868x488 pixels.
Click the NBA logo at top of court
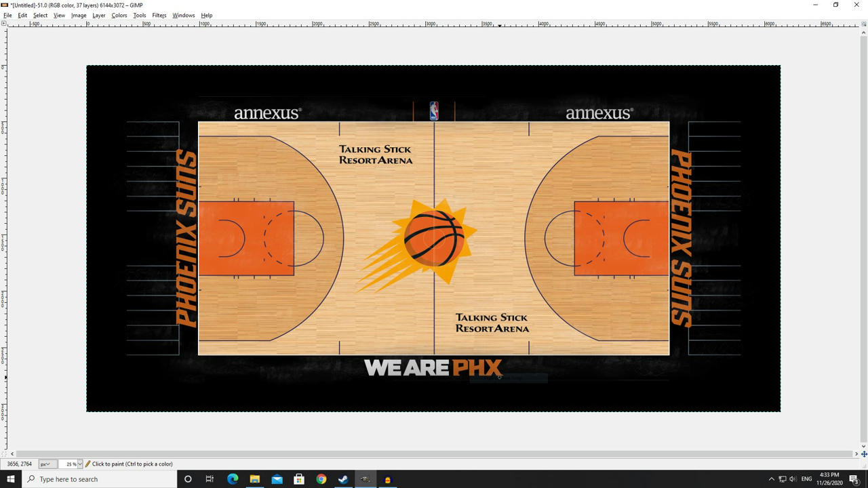coord(434,111)
